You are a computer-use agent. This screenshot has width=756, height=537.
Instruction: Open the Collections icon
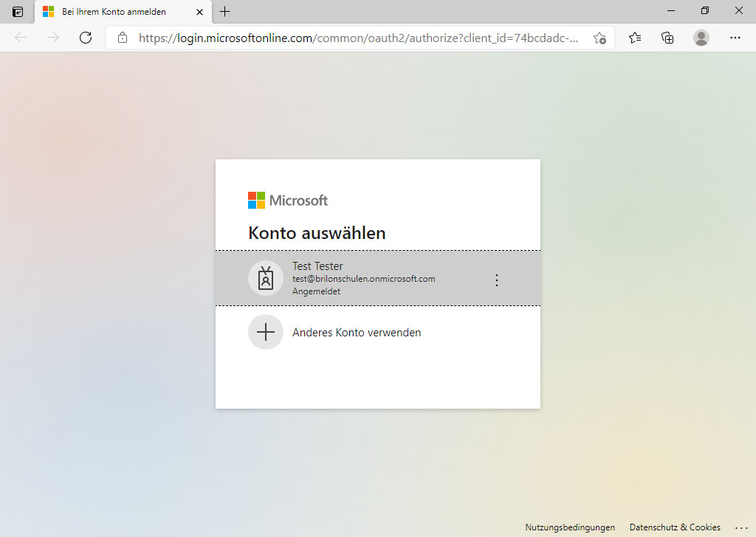[x=668, y=38]
